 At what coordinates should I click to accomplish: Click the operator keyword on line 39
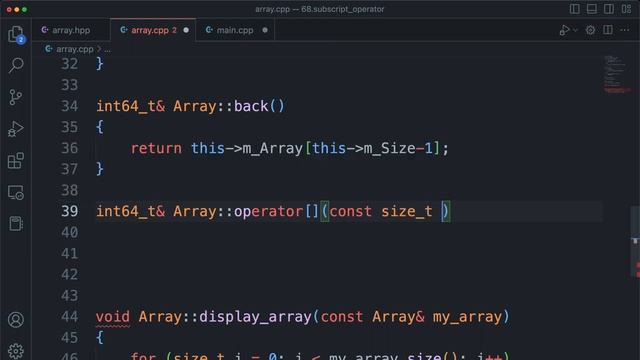coord(269,211)
